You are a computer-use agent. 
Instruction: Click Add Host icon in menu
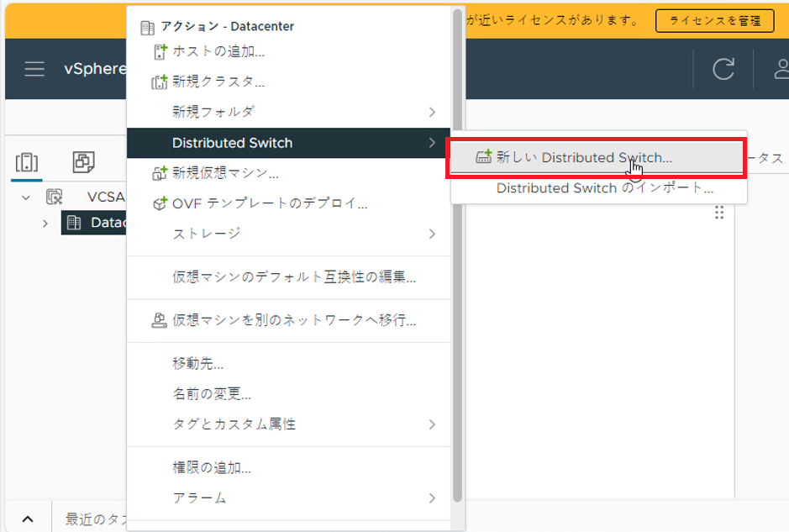click(x=160, y=51)
